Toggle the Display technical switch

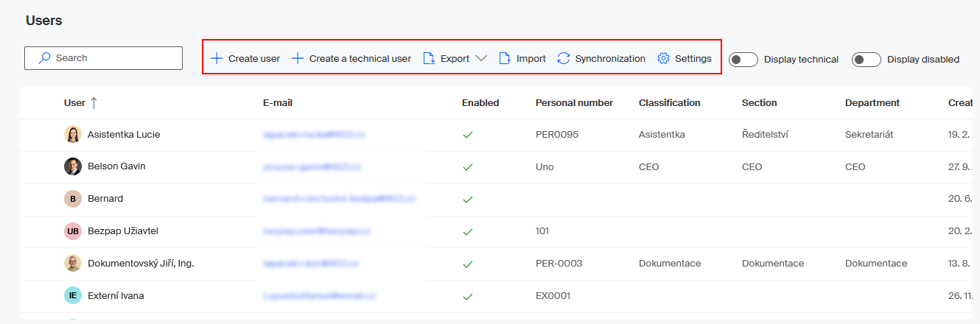(743, 60)
